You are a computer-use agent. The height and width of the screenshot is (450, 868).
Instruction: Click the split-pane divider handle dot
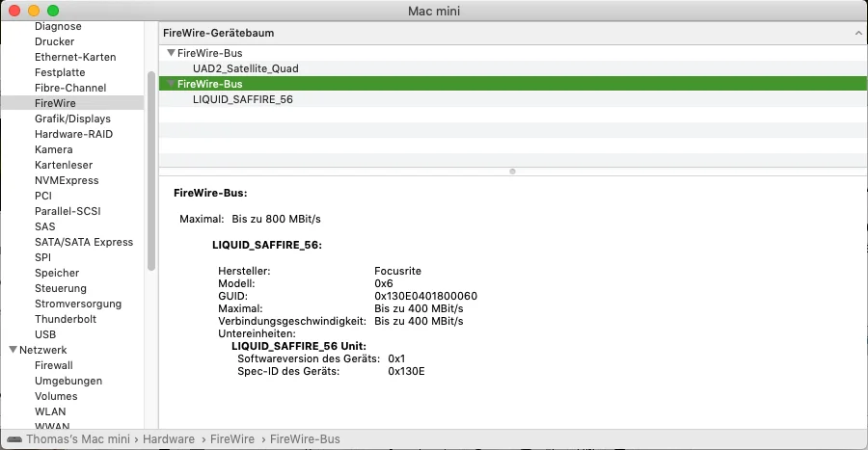[x=513, y=172]
